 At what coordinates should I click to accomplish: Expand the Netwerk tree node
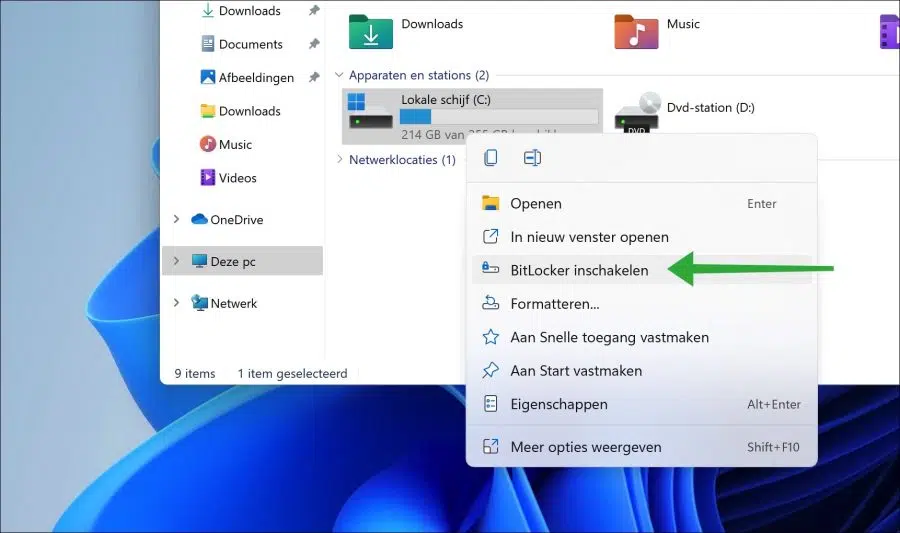coord(176,302)
